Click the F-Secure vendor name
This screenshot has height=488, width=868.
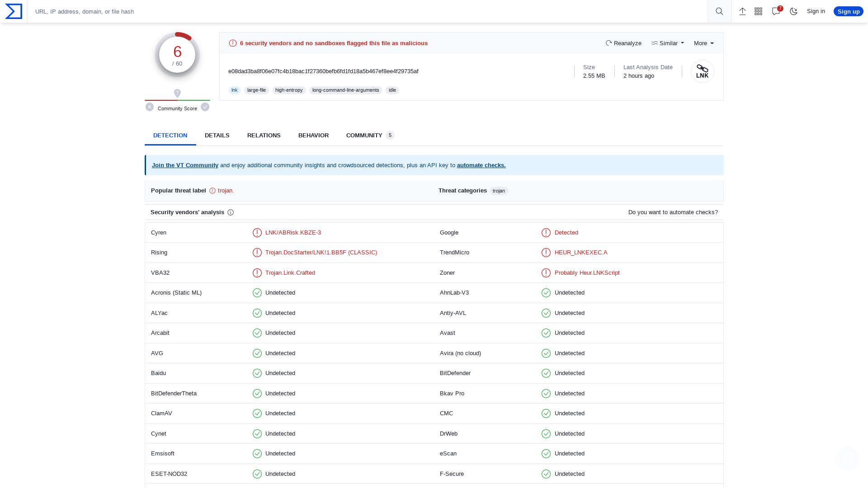tap(452, 474)
